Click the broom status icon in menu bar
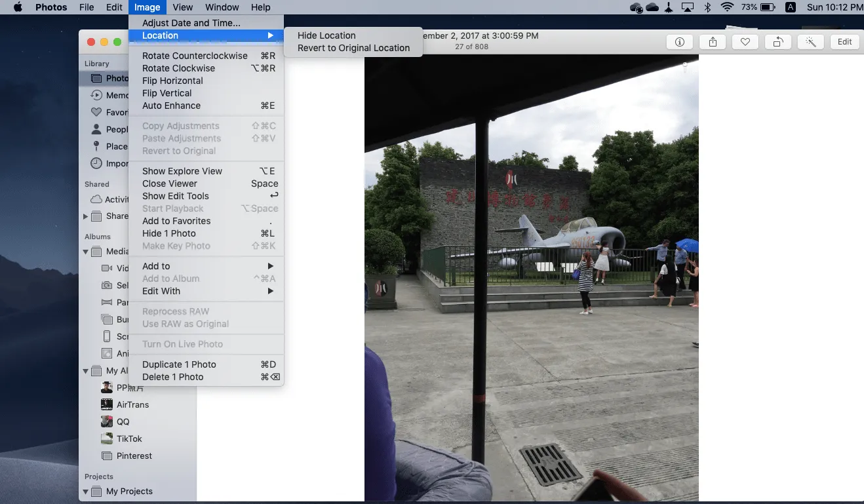This screenshot has width=864, height=504. 669,8
